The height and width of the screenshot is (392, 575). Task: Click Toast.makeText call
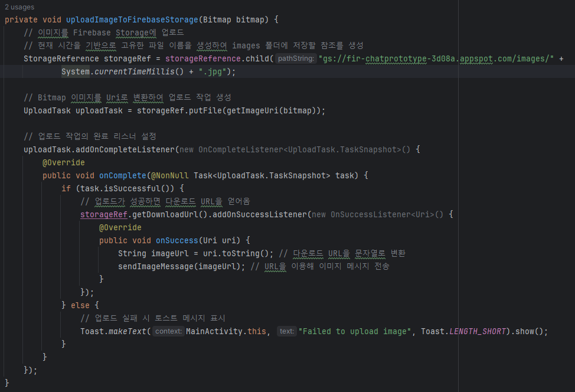pyautogui.click(x=113, y=331)
